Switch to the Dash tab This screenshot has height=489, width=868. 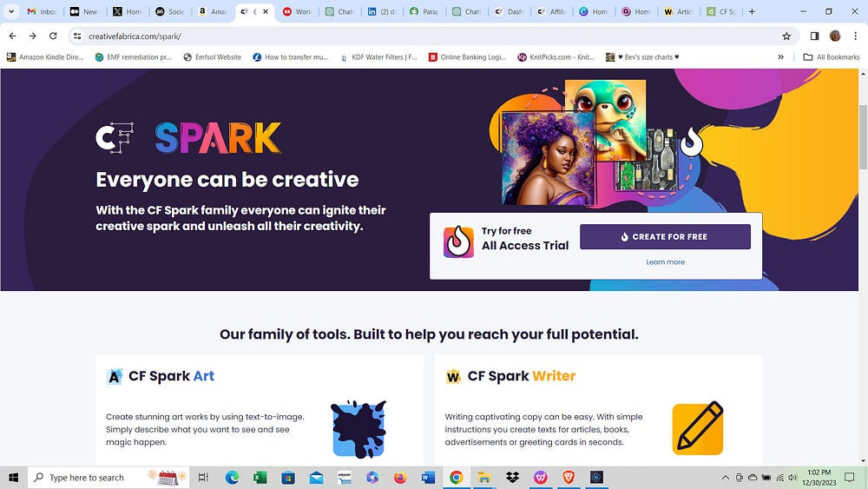[x=510, y=11]
